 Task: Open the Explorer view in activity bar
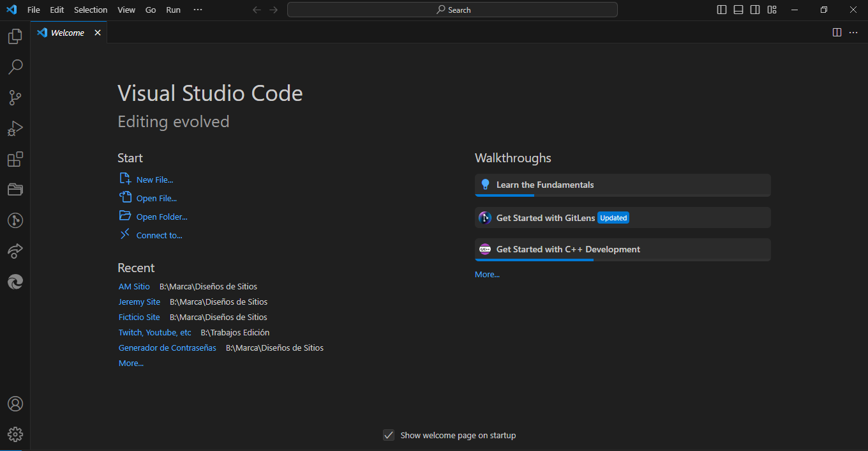tap(15, 36)
